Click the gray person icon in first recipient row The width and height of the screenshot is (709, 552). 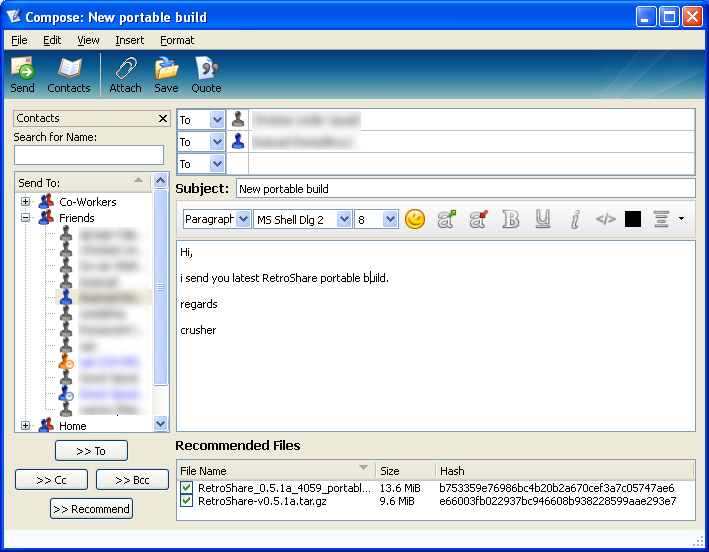238,119
